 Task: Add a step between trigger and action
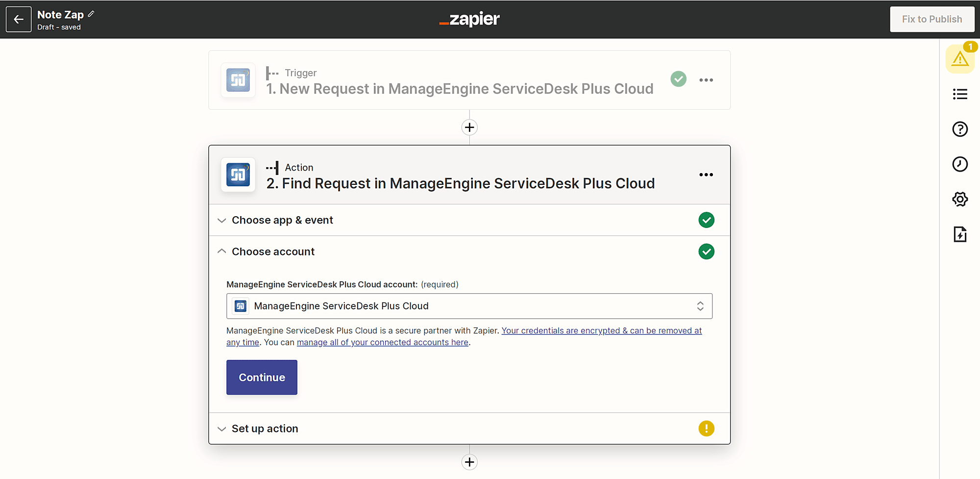[x=469, y=127]
